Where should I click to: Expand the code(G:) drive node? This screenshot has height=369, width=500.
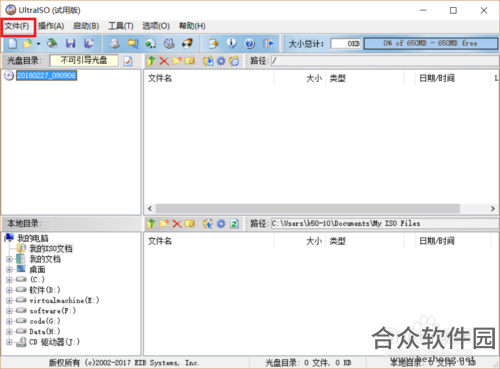point(9,321)
